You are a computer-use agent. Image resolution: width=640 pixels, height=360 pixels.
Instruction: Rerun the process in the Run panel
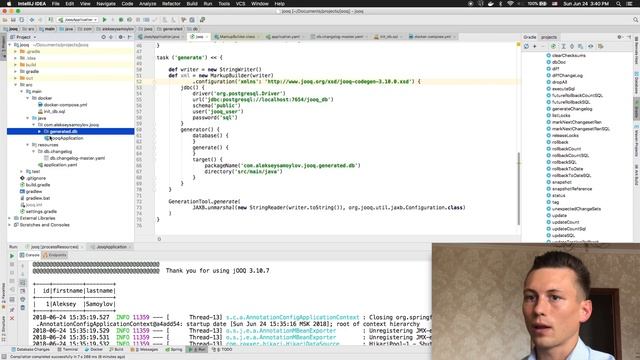click(x=12, y=256)
